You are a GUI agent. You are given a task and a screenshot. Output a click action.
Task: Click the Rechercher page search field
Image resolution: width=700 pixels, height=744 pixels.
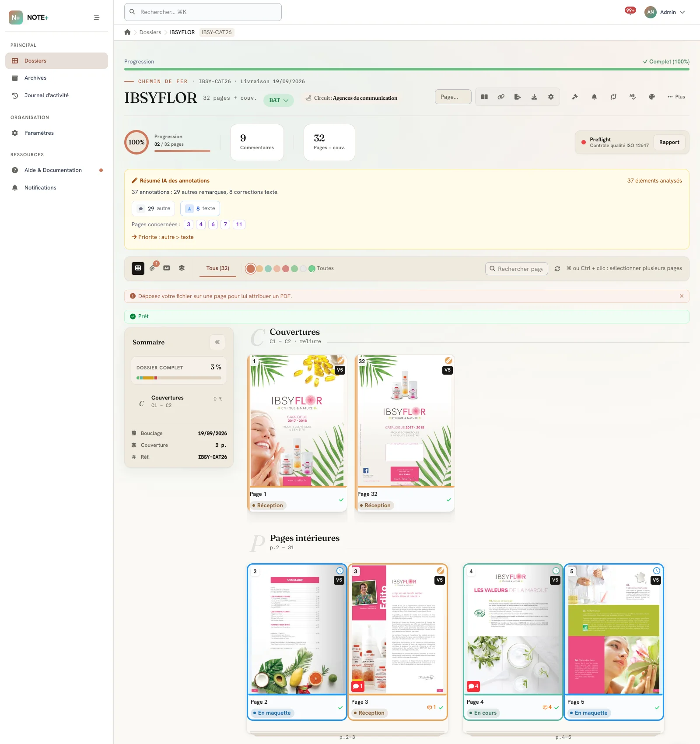coord(516,269)
